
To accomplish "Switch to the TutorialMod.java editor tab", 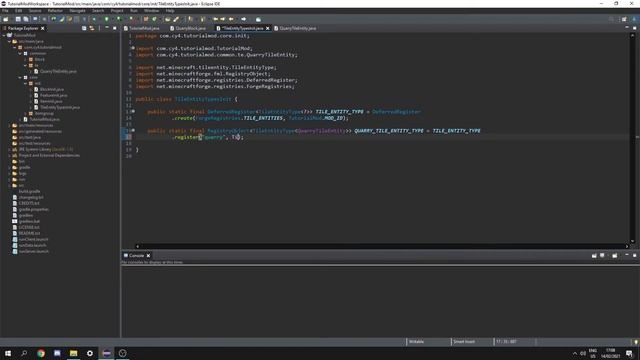I will (x=142, y=28).
